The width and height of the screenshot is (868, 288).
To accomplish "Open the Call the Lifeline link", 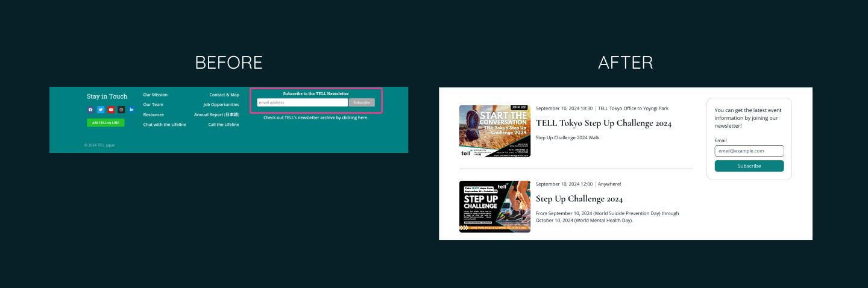I will pyautogui.click(x=224, y=124).
